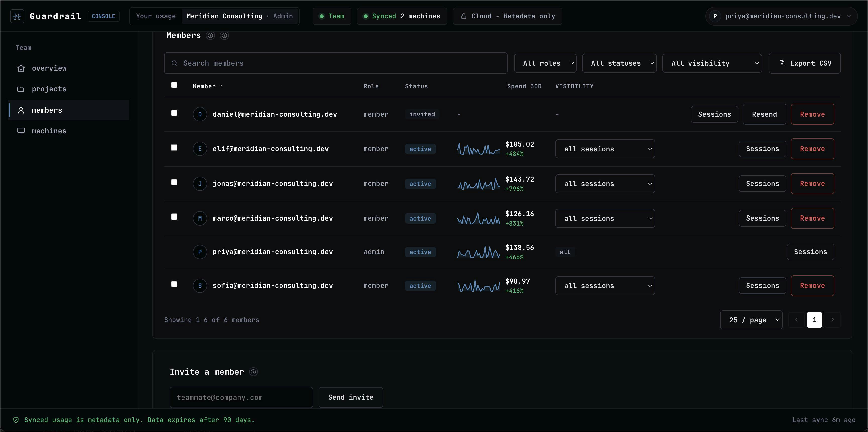Open the overview section in sidebar
Image resolution: width=868 pixels, height=432 pixels.
click(x=68, y=68)
